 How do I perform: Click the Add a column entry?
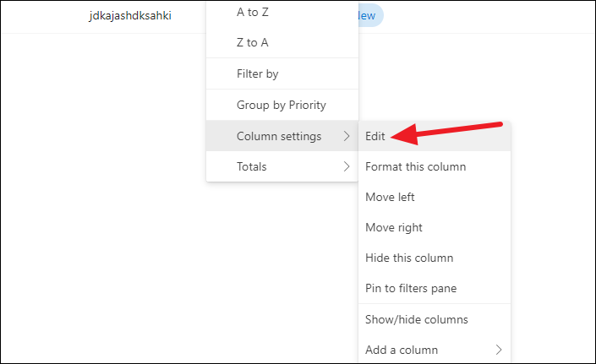[402, 350]
